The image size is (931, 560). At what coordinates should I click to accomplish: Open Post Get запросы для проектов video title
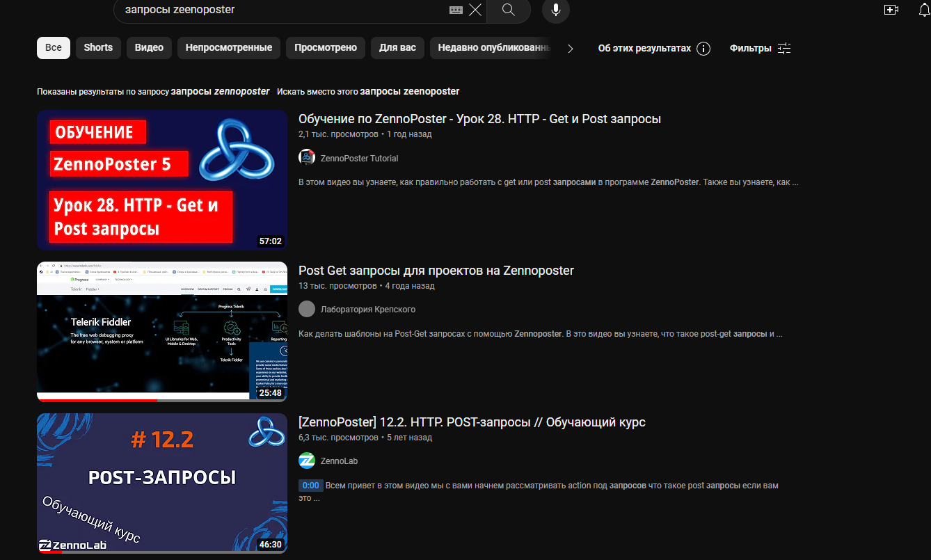pos(436,271)
